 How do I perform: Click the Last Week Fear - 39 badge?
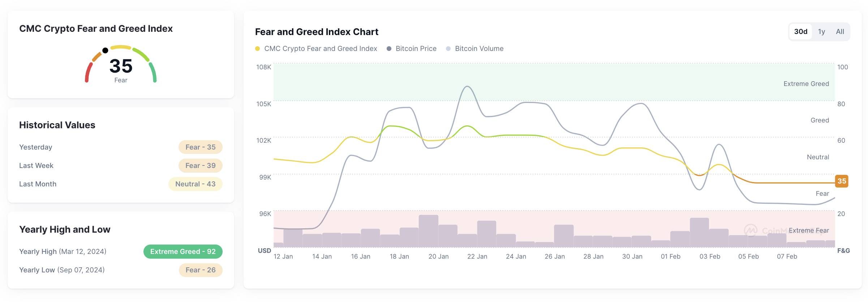[200, 165]
